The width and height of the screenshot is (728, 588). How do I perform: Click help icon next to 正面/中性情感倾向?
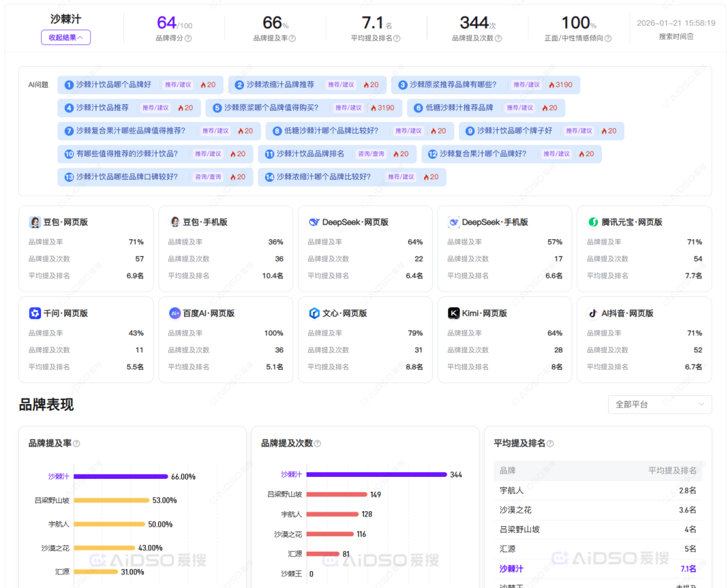[x=608, y=38]
